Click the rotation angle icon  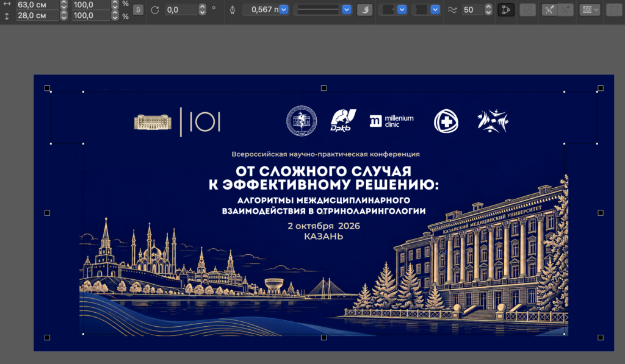pos(155,10)
